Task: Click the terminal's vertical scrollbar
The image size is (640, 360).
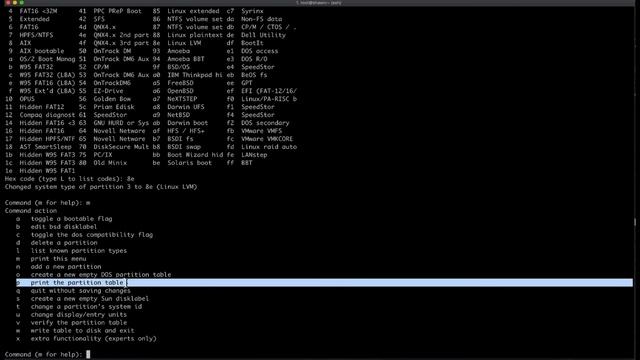Action: click(635, 222)
